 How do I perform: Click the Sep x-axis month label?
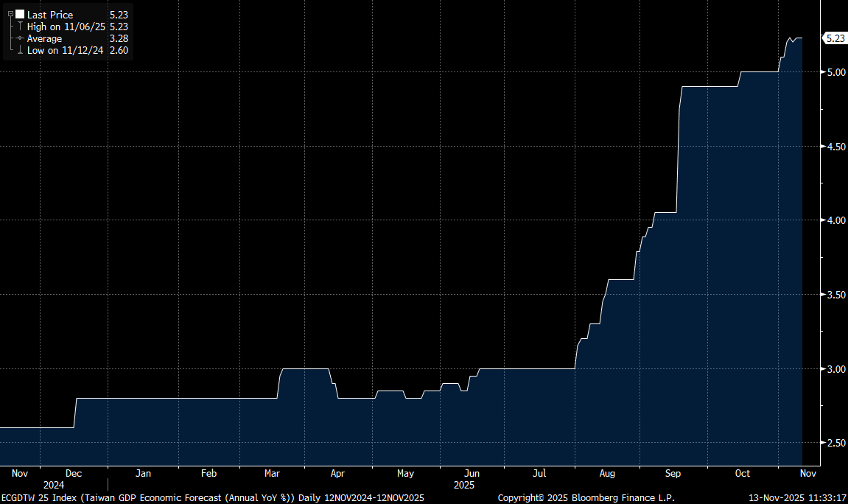(x=673, y=474)
